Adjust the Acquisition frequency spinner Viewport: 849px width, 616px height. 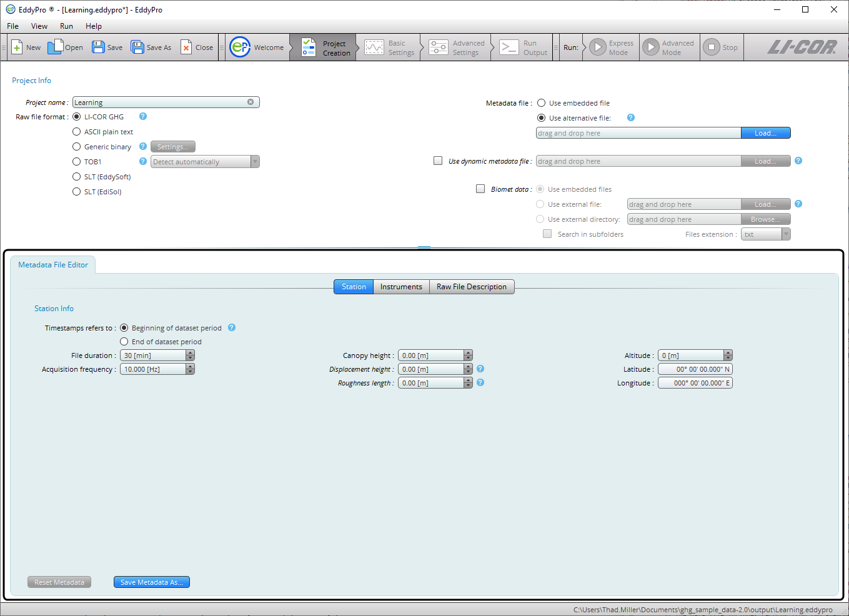191,369
